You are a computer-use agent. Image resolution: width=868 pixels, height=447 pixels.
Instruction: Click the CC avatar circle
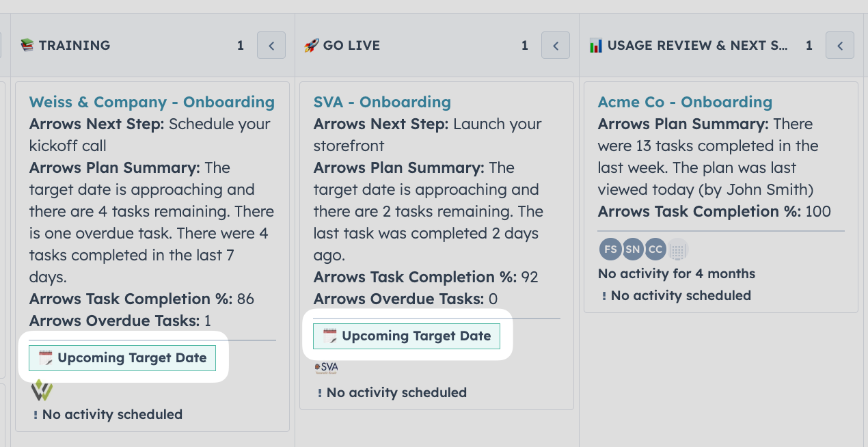tap(655, 249)
